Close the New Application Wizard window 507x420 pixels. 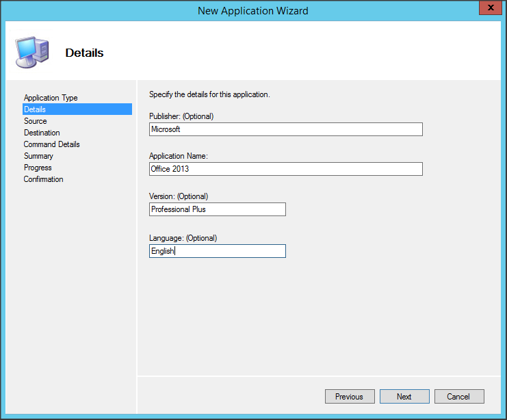(x=487, y=9)
